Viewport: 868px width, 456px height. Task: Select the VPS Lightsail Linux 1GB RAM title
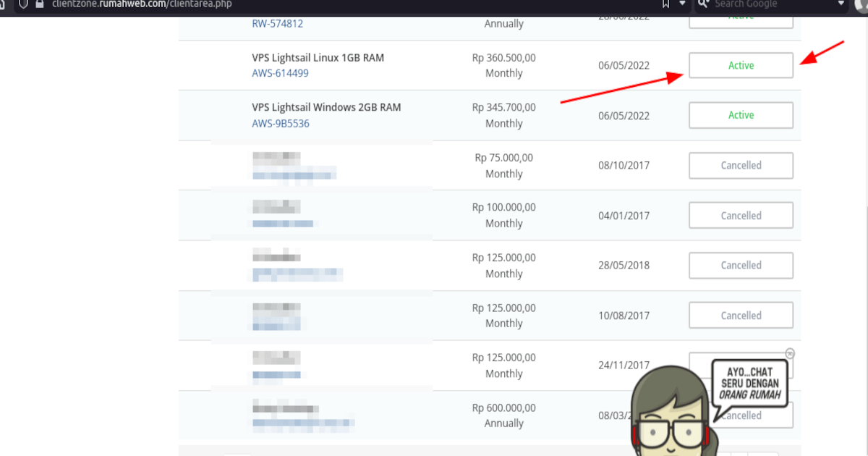[318, 57]
